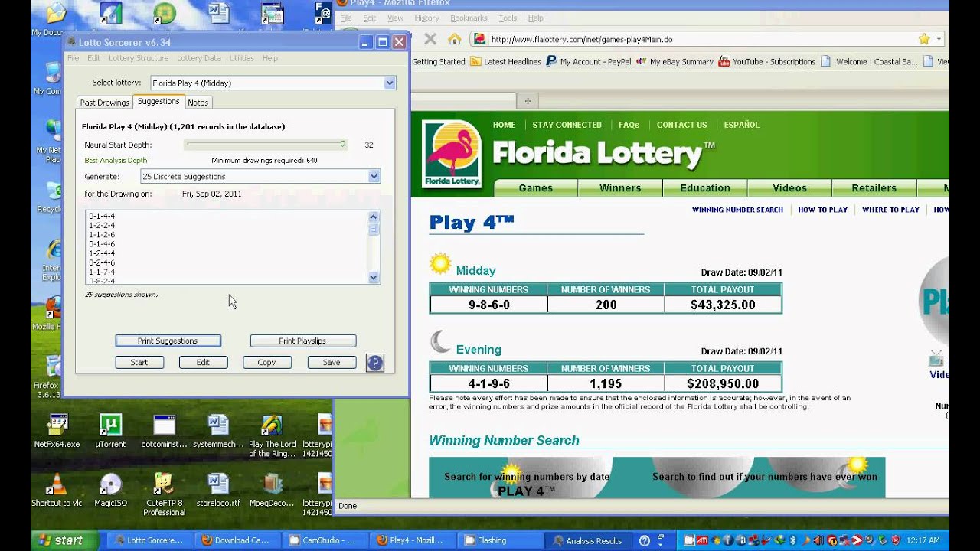
Task: Click suggestions list scrollbar down arrow
Action: (x=374, y=278)
